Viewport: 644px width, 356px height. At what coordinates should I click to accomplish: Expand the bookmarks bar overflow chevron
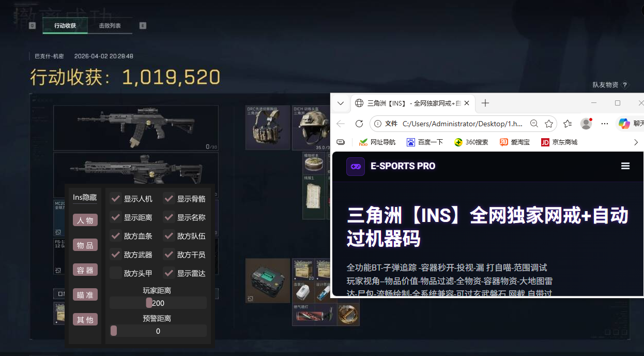636,142
